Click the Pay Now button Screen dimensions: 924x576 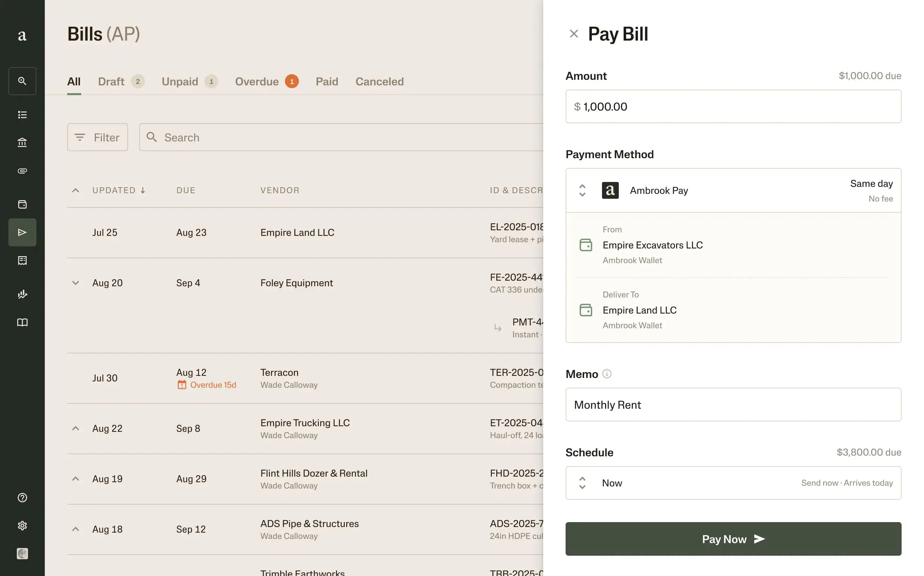[733, 539]
